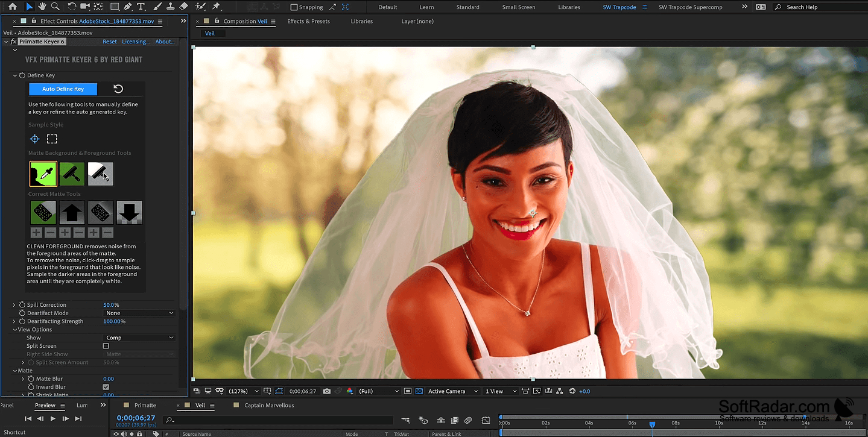This screenshot has width=868, height=437.
Task: Open the Deartifact Mode None dropdown
Action: coord(139,313)
